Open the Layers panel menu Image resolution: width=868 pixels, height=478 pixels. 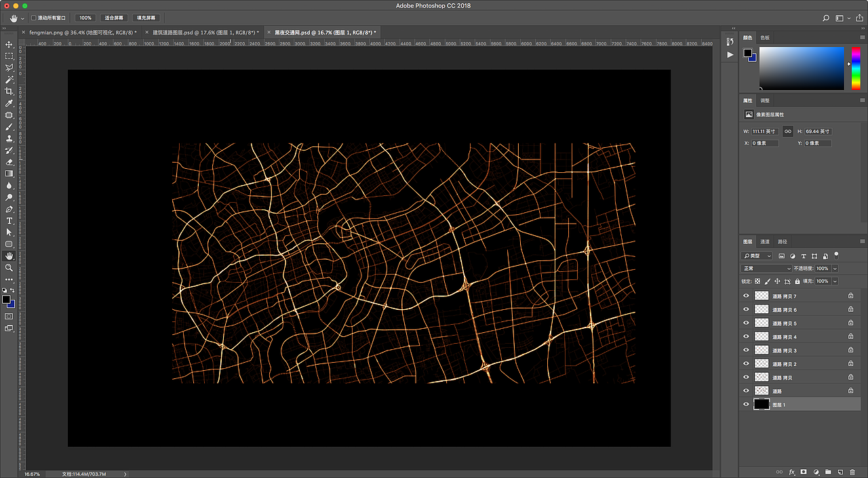[x=862, y=241]
